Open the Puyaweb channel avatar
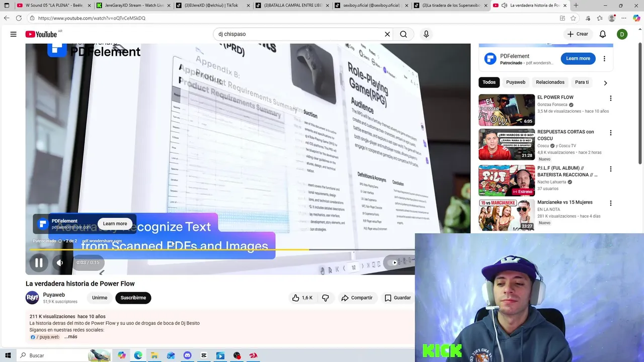Image resolution: width=644 pixels, height=362 pixels. coord(32,298)
